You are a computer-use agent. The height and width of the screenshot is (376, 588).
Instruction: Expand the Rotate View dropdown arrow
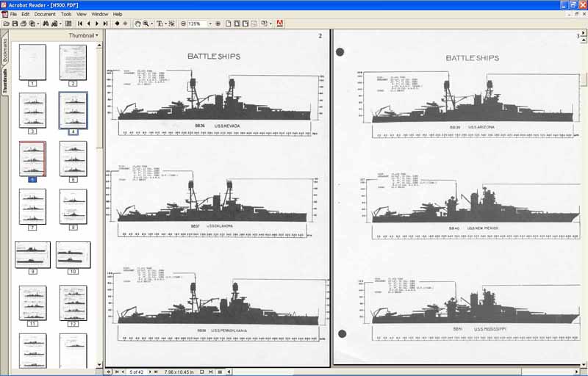tap(270, 23)
